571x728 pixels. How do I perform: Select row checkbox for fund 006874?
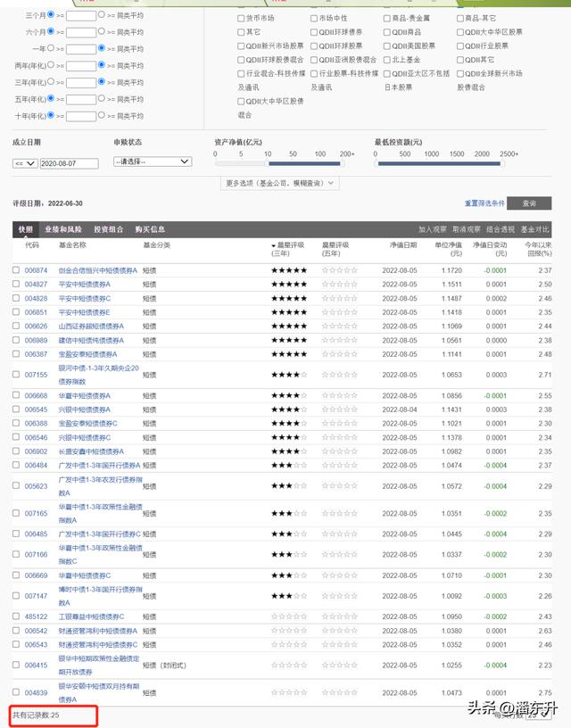click(x=16, y=269)
